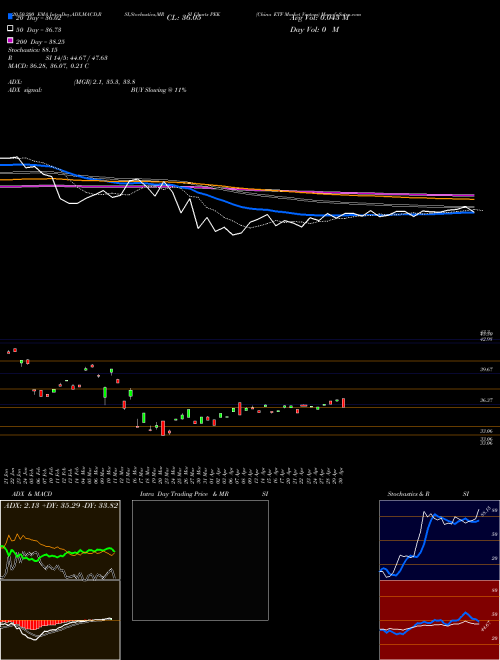Click the 39.67 price axis label
Screen dimensions: 500x660
(487, 369)
